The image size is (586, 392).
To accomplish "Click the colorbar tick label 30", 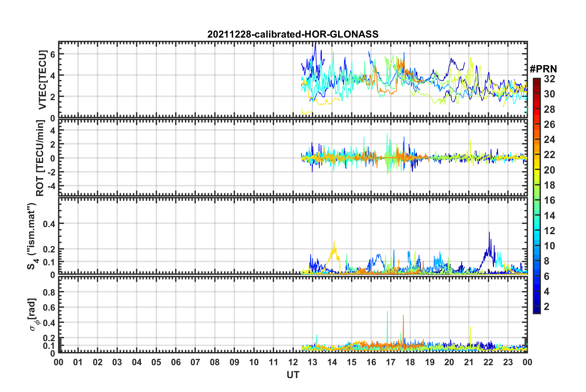I will pos(549,94).
